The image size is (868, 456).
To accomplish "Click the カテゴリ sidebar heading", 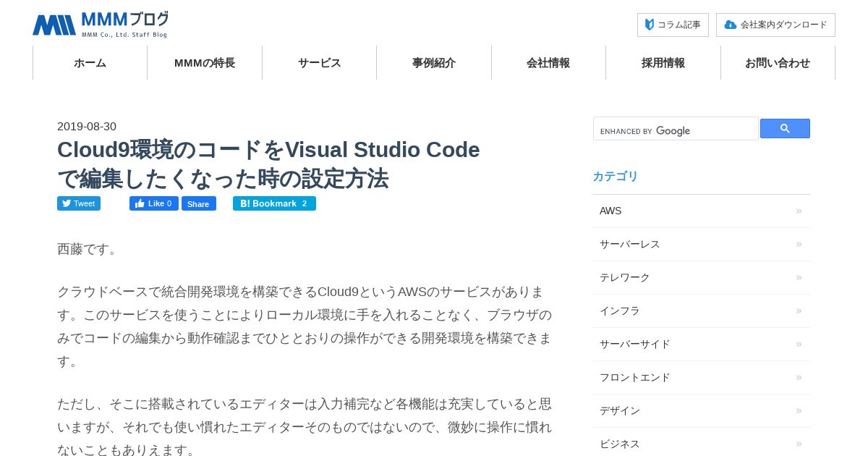I will pos(616,176).
